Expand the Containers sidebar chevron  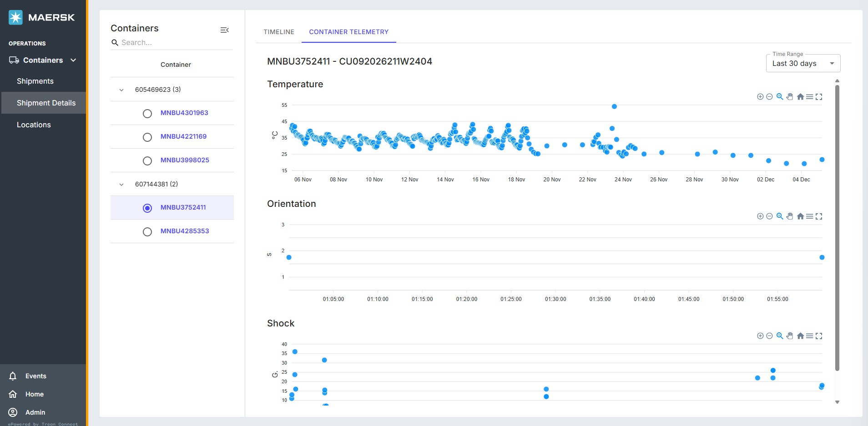73,60
